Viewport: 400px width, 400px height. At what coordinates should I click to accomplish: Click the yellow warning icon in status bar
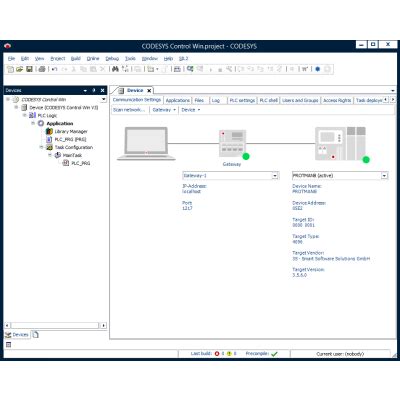[x=229, y=354]
